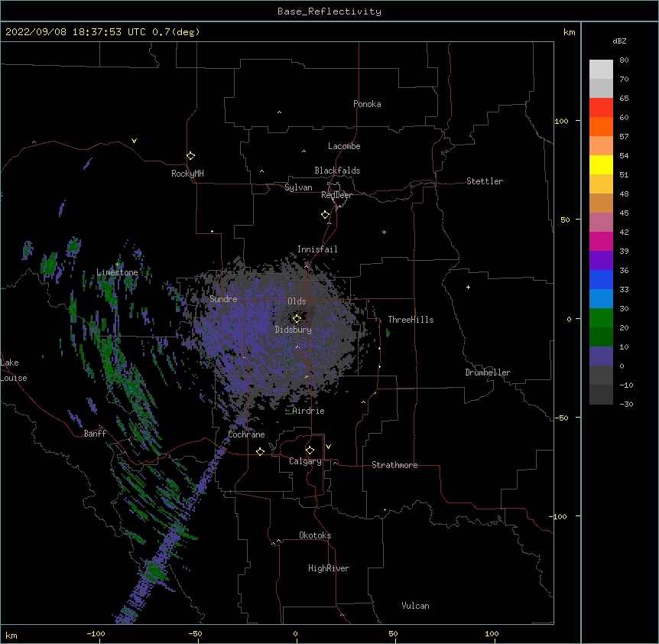Click the Sundre city label
The height and width of the screenshot is (644, 659).
[223, 299]
